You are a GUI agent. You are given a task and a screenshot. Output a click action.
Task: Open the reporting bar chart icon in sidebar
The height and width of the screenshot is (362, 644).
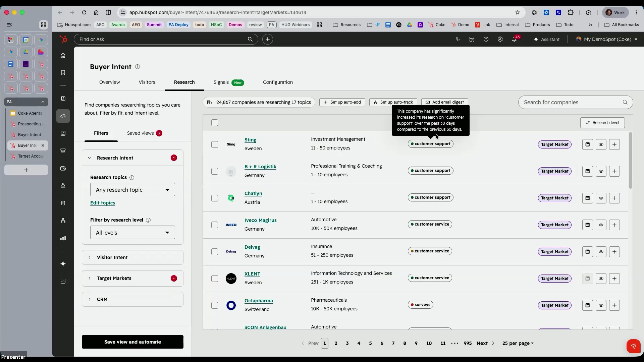click(x=63, y=238)
